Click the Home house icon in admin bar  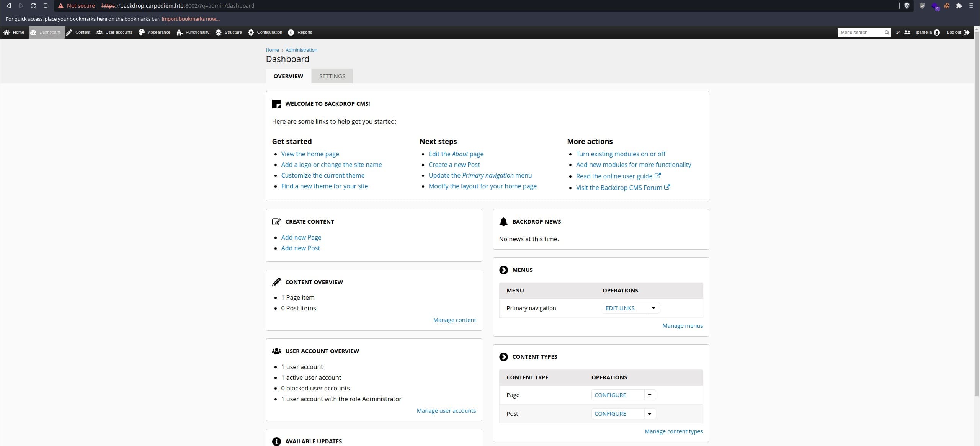point(7,33)
